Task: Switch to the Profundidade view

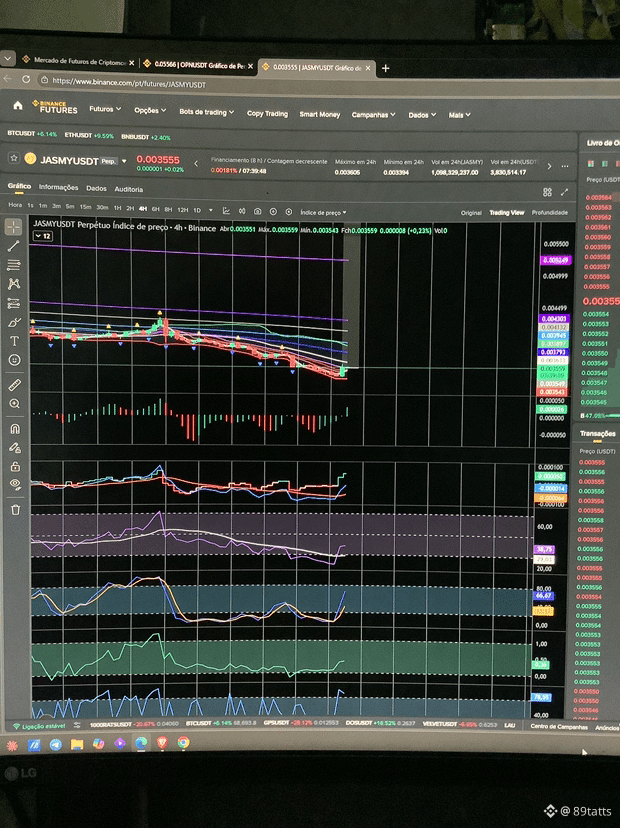Action: tap(550, 212)
